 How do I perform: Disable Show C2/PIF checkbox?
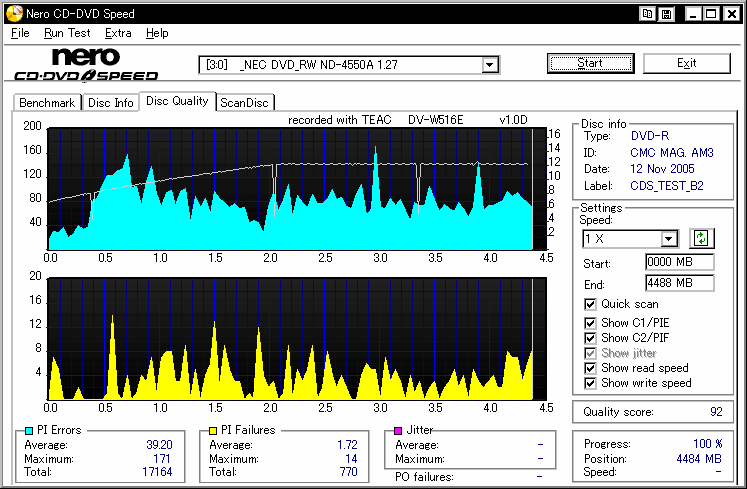click(x=590, y=338)
